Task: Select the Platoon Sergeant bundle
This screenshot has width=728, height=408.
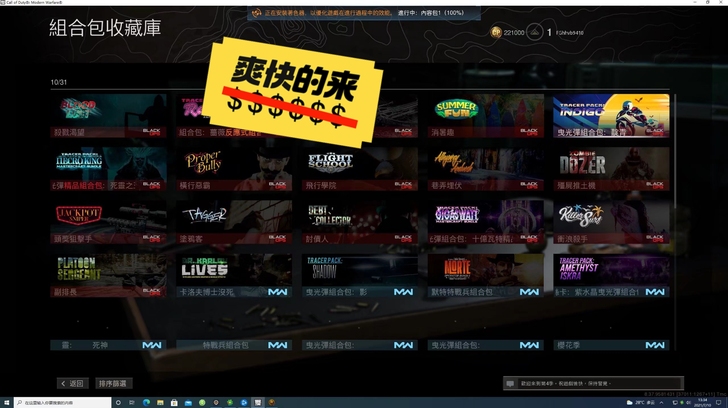Action: pyautogui.click(x=108, y=276)
